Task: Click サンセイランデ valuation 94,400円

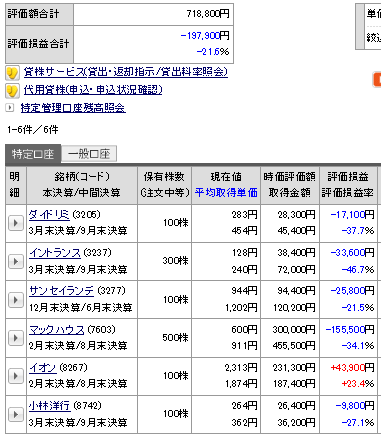Action: [296, 291]
